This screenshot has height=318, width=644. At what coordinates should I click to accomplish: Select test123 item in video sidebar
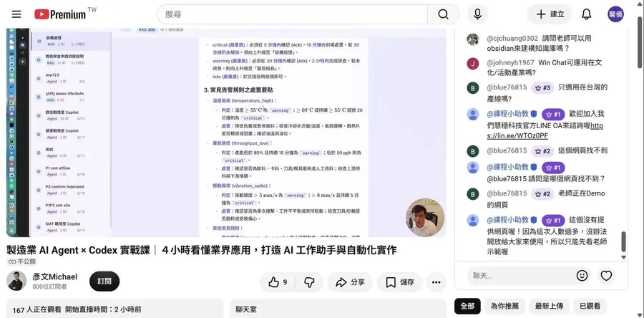point(71,78)
